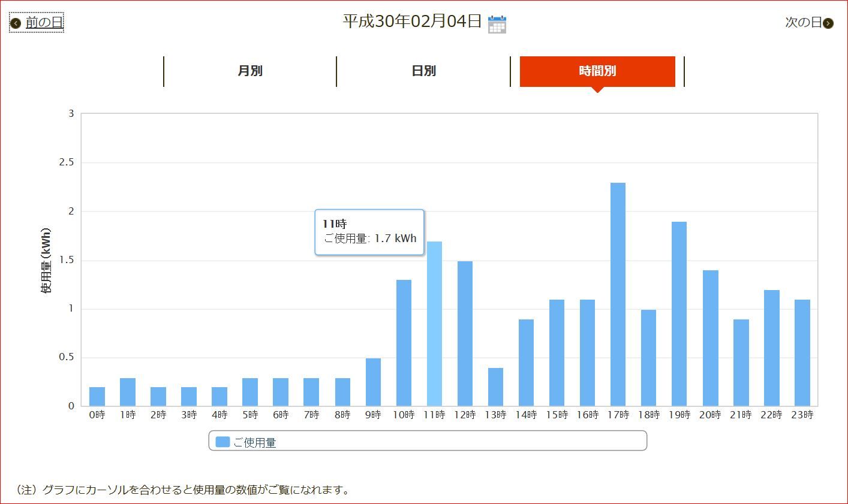Click the 17時 usage bar
Viewport: 848px width, 504px height.
click(618, 294)
